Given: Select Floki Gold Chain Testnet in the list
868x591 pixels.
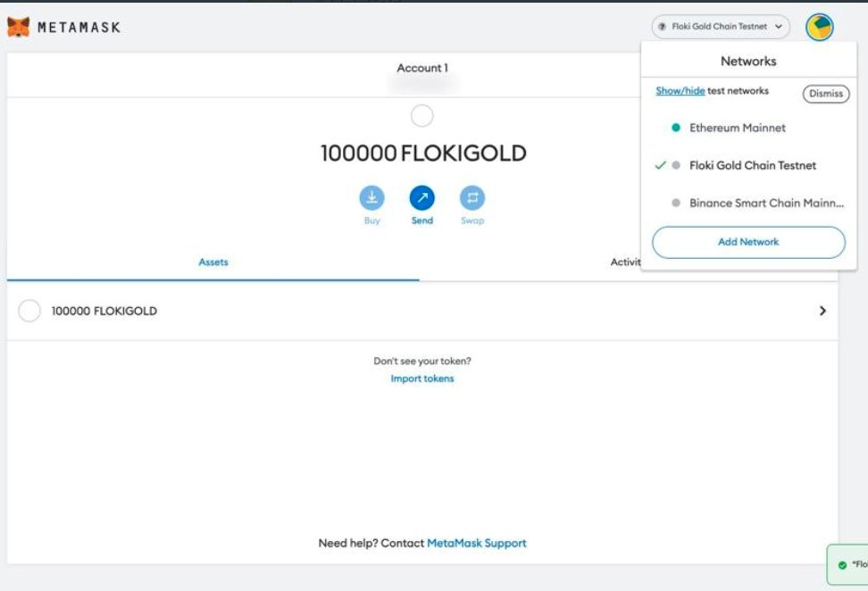Looking at the screenshot, I should pos(748,165).
